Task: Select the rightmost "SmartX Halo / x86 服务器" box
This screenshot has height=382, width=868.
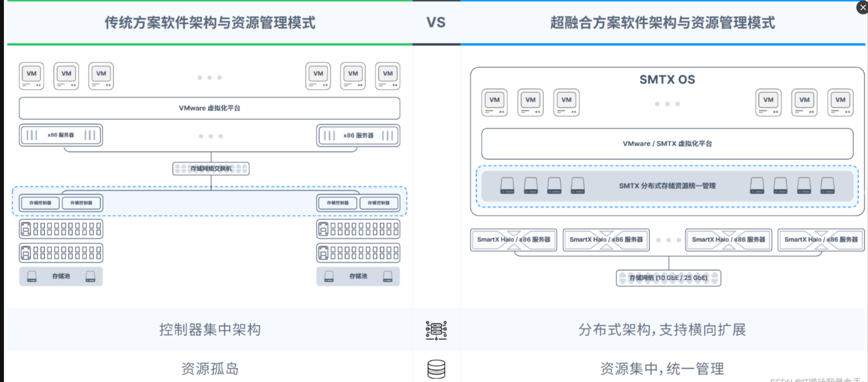Action: pyautogui.click(x=821, y=239)
